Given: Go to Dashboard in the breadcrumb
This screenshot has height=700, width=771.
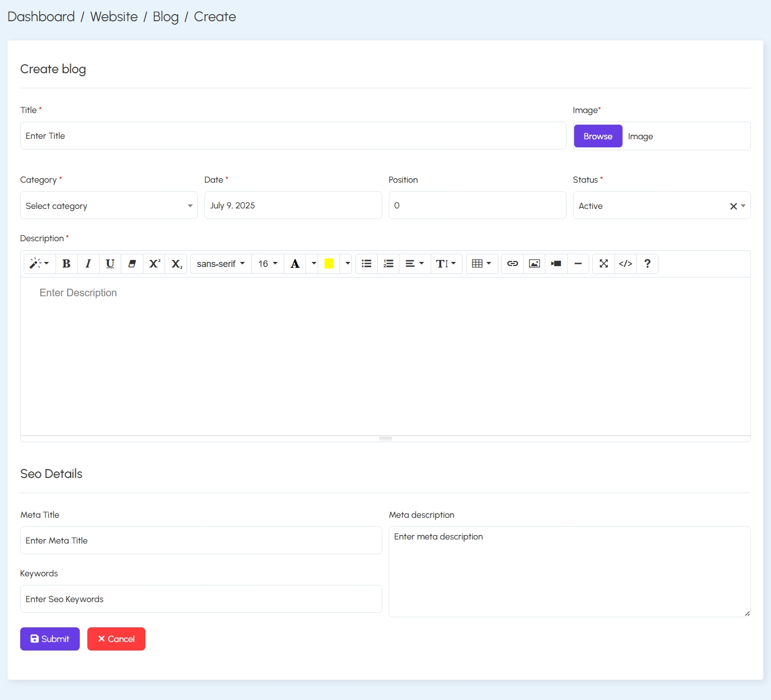Looking at the screenshot, I should [41, 17].
